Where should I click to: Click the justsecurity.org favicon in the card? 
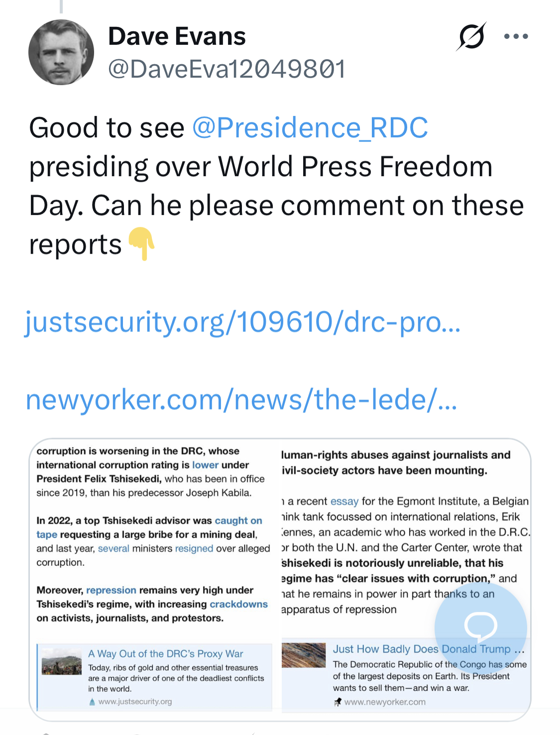[92, 702]
